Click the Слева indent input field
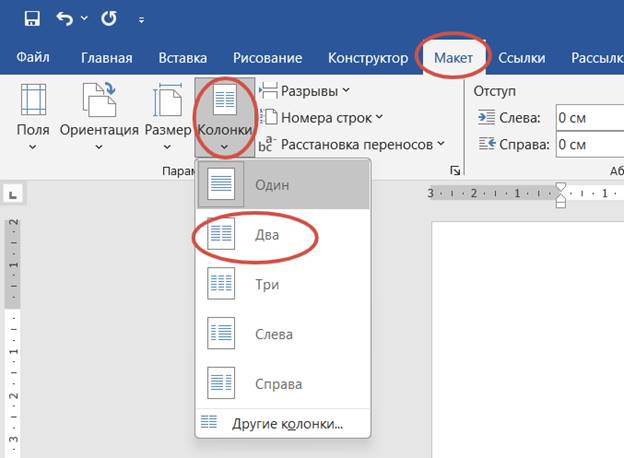Screen dimensions: 624x458 click(x=588, y=117)
